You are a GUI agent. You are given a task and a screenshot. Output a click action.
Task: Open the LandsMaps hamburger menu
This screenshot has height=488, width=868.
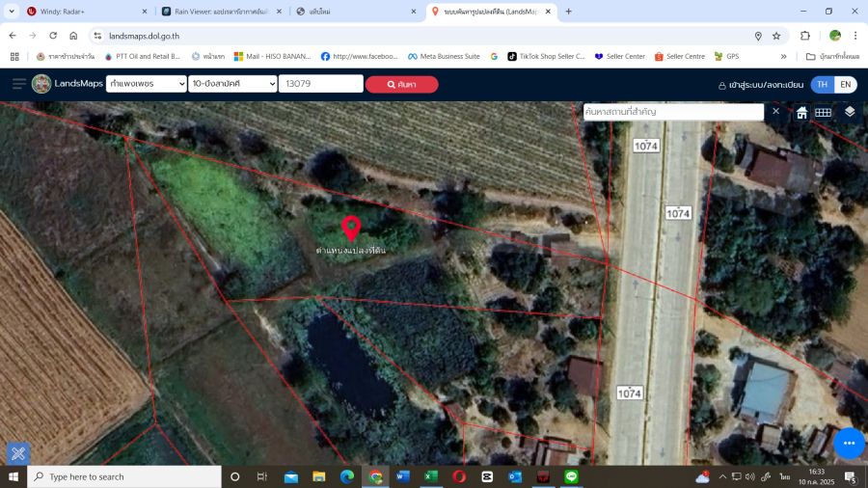coord(18,84)
